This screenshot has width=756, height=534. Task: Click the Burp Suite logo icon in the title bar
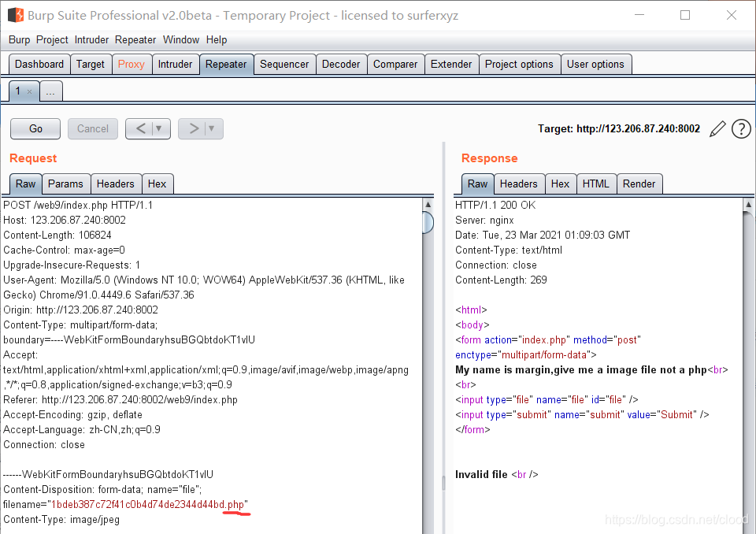click(x=16, y=15)
